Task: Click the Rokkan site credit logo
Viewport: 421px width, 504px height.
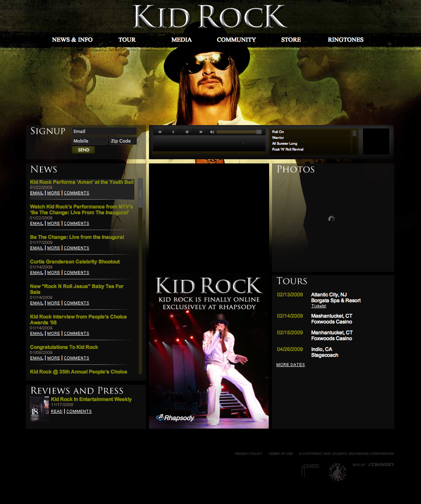Action: click(x=381, y=464)
